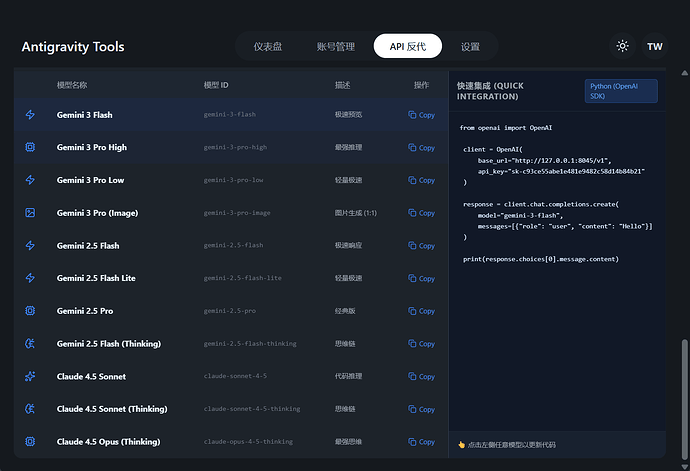Click the claude-sonnet-4-5-thinking ID text
This screenshot has height=471, width=690.
coord(252,409)
